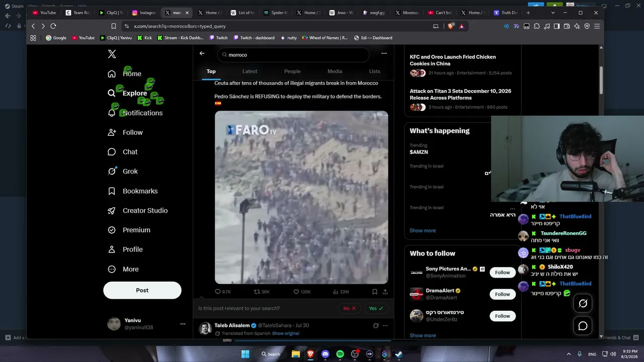Image resolution: width=644 pixels, height=362 pixels.
Task: Open Brave Rewards triangle icon
Action: coord(461,26)
